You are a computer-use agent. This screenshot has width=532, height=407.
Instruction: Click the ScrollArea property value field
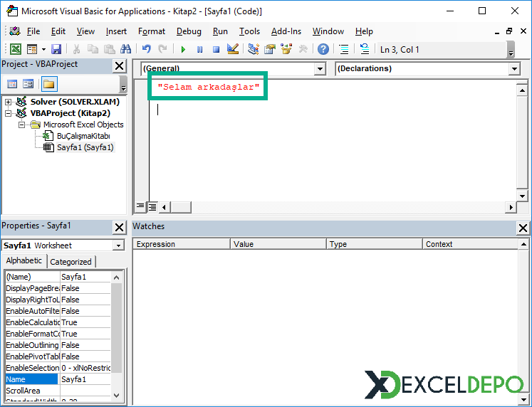pyautogui.click(x=85, y=391)
